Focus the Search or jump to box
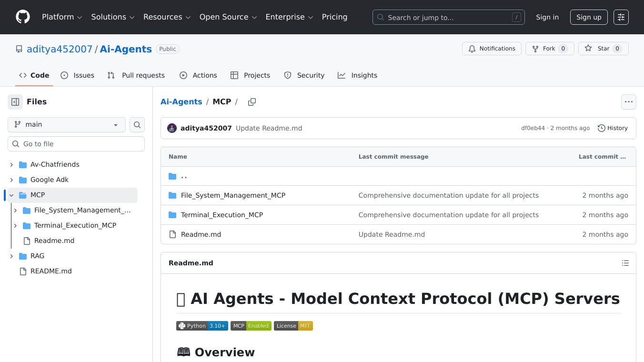This screenshot has height=362, width=644. [448, 17]
